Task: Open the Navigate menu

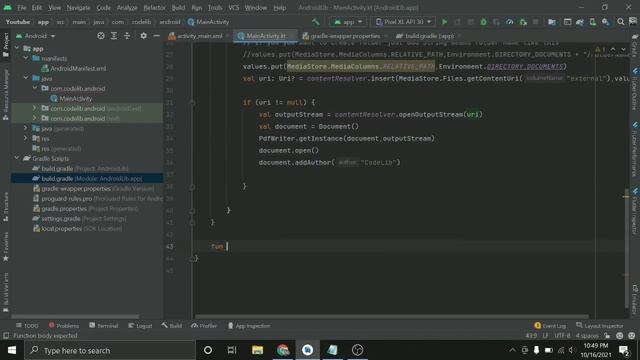Action: tap(78, 7)
